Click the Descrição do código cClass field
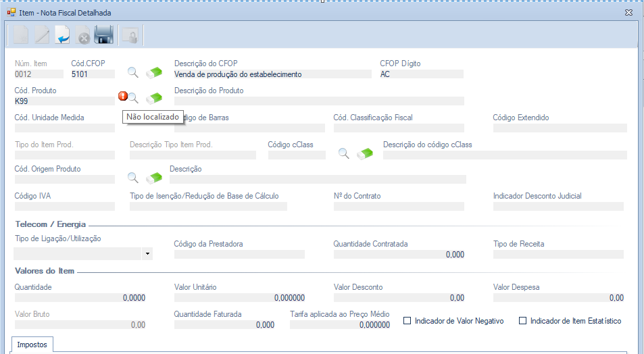 (x=505, y=155)
